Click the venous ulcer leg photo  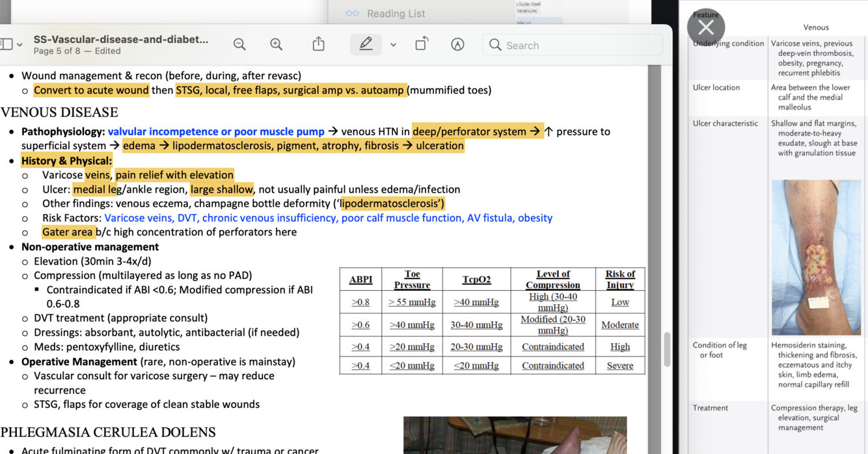pyautogui.click(x=816, y=258)
